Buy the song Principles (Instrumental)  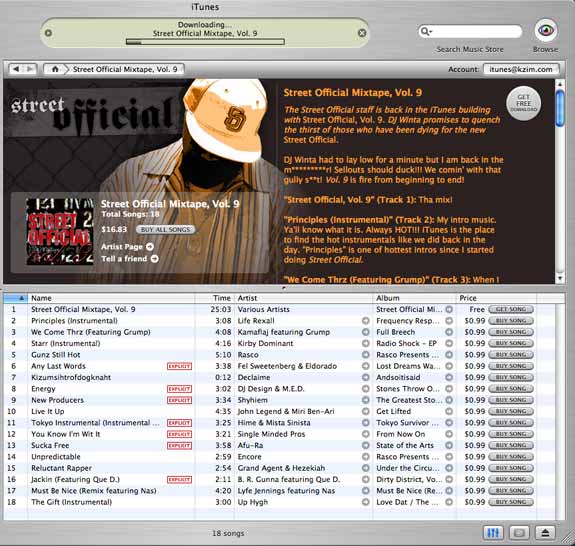pyautogui.click(x=511, y=321)
